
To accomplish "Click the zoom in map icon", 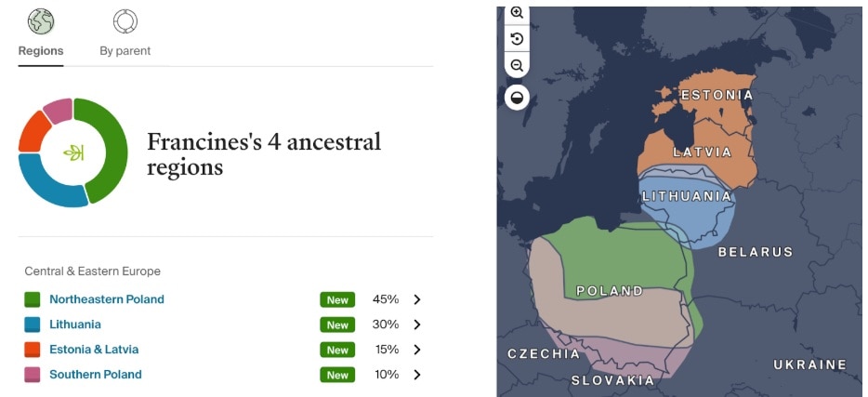I will coord(518,13).
